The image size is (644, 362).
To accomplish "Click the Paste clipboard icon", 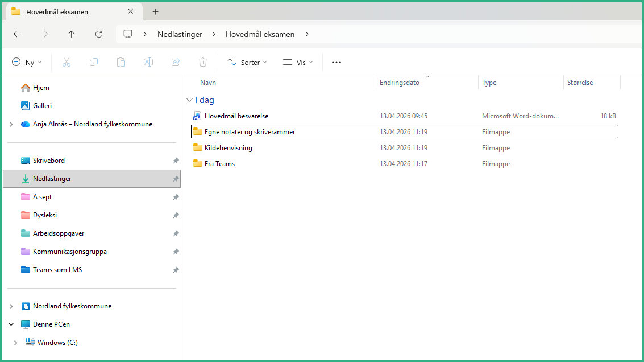I will [121, 63].
